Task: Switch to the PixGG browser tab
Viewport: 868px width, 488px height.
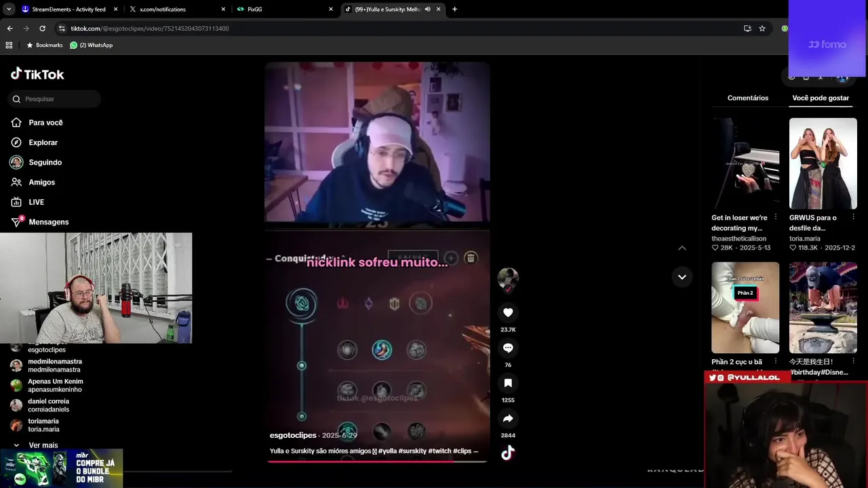Action: (285, 9)
